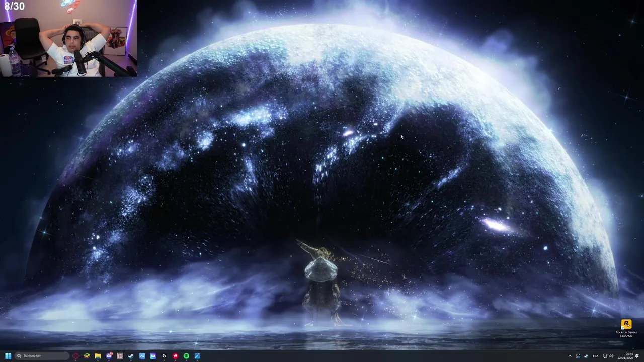Click the sync status tray icon

(x=578, y=356)
